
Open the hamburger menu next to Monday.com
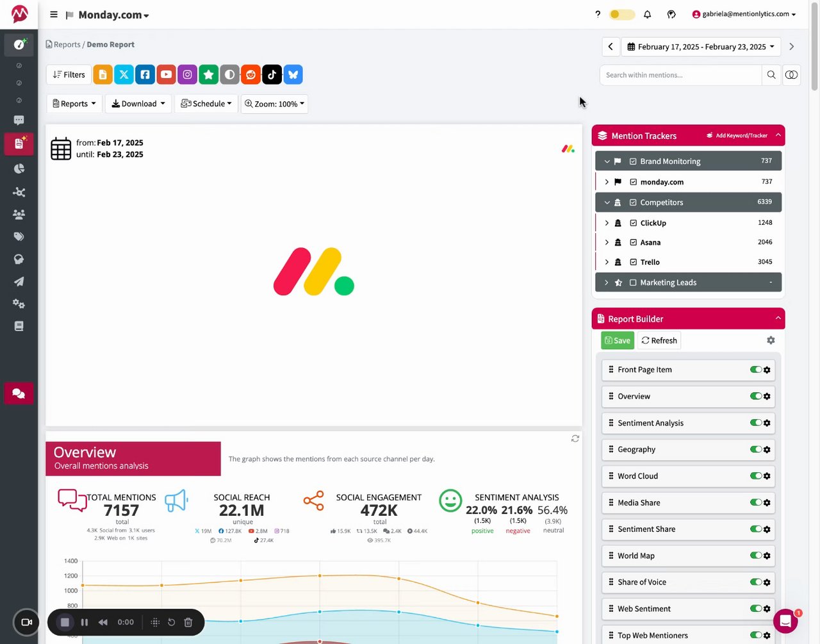click(x=54, y=15)
